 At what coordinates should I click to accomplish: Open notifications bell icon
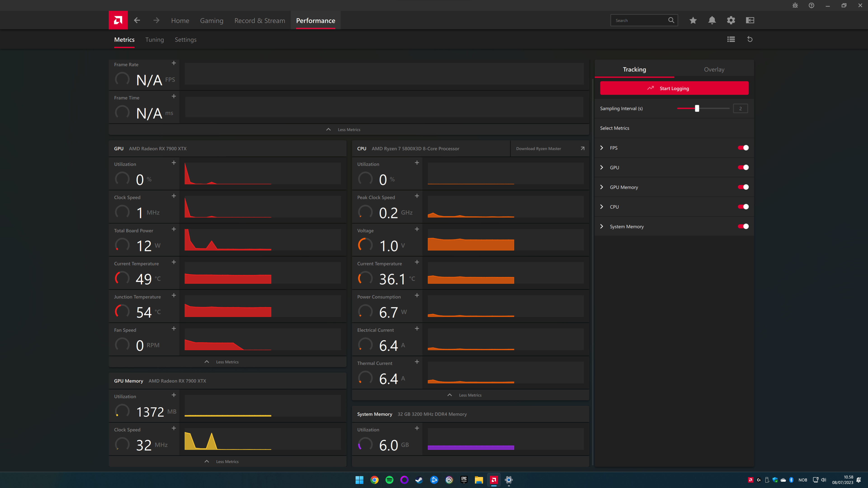712,20
